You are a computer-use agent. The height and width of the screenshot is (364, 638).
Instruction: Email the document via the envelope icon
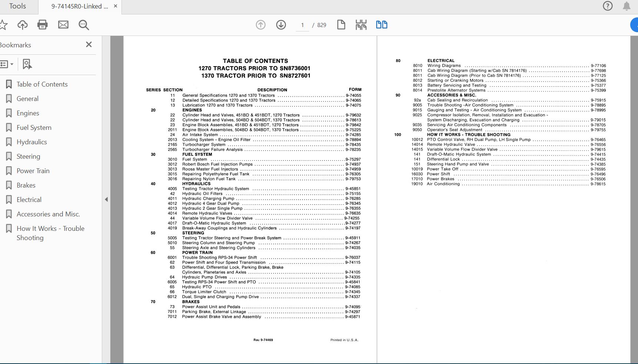[x=63, y=24]
